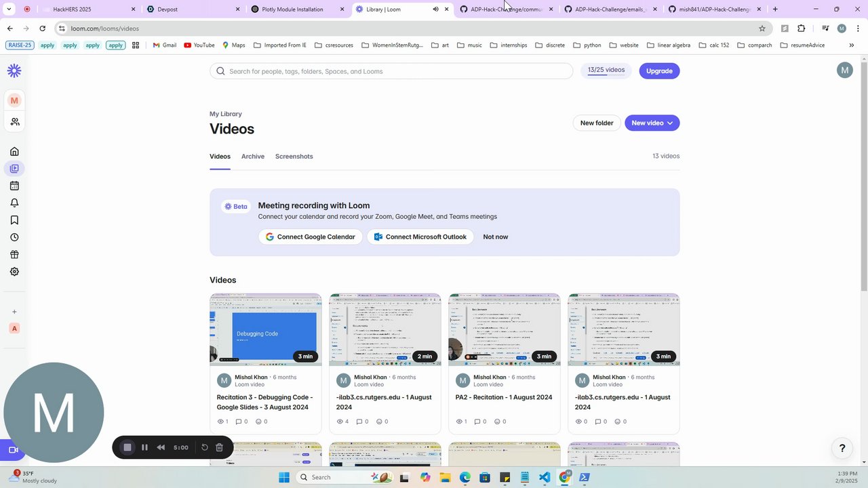Open the A space in the sidebar
Image resolution: width=868 pixels, height=488 pixels.
click(14, 328)
